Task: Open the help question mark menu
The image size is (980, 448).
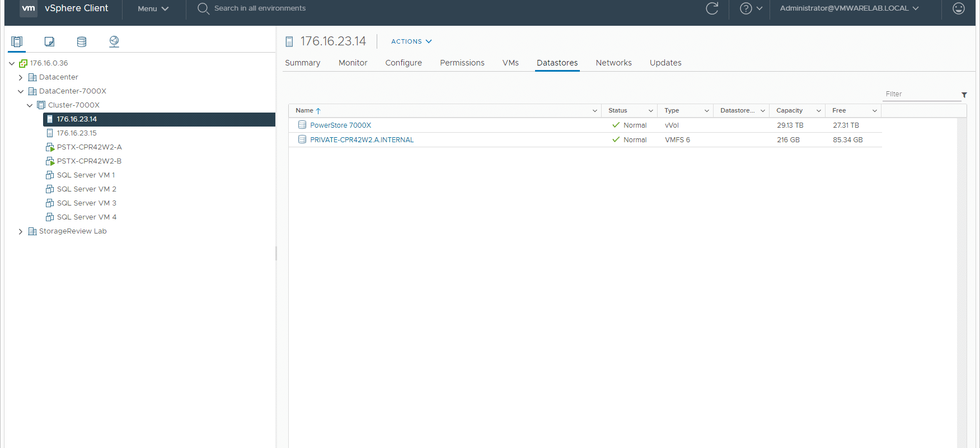Action: (x=751, y=8)
